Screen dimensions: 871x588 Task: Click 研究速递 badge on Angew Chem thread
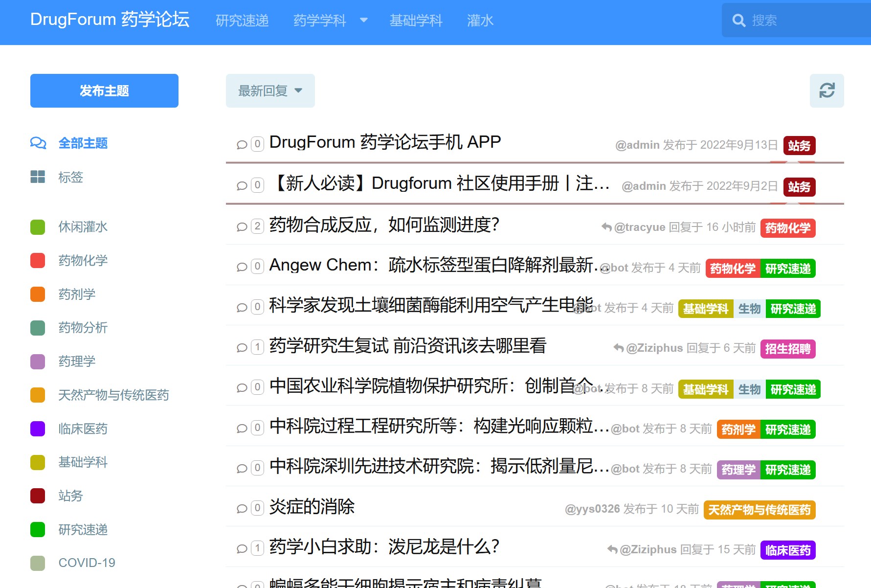point(788,269)
